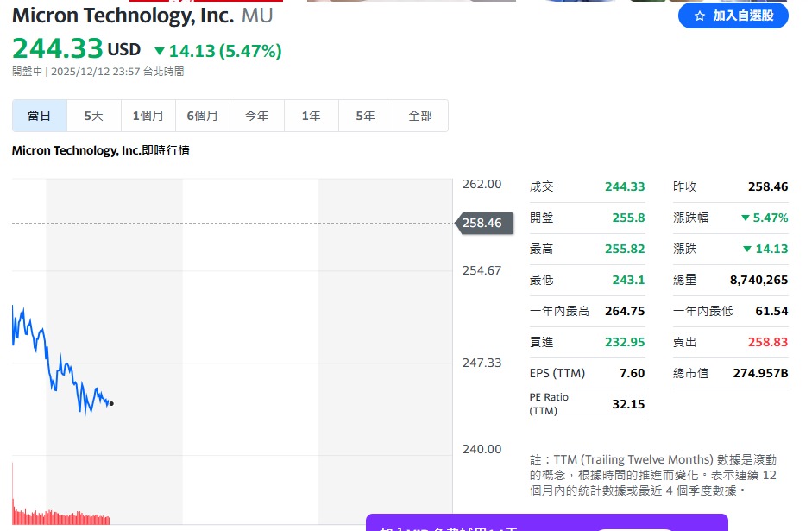Click the 總市值 value 274.957B

[758, 373]
